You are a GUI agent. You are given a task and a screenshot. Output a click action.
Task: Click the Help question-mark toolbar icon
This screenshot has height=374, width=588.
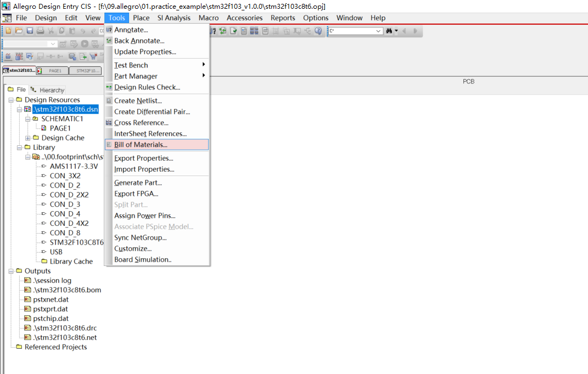coord(318,31)
